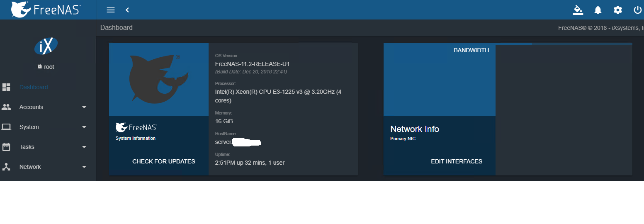Expand the Accounts menu arrow

point(84,107)
